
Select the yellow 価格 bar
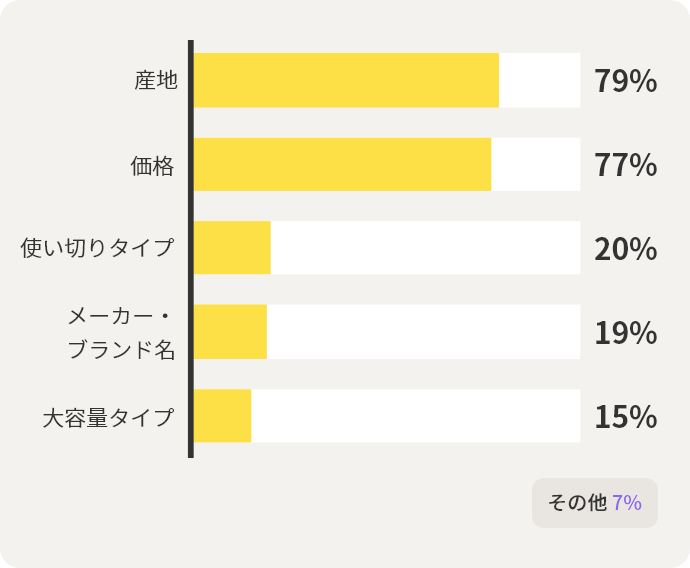pos(342,164)
